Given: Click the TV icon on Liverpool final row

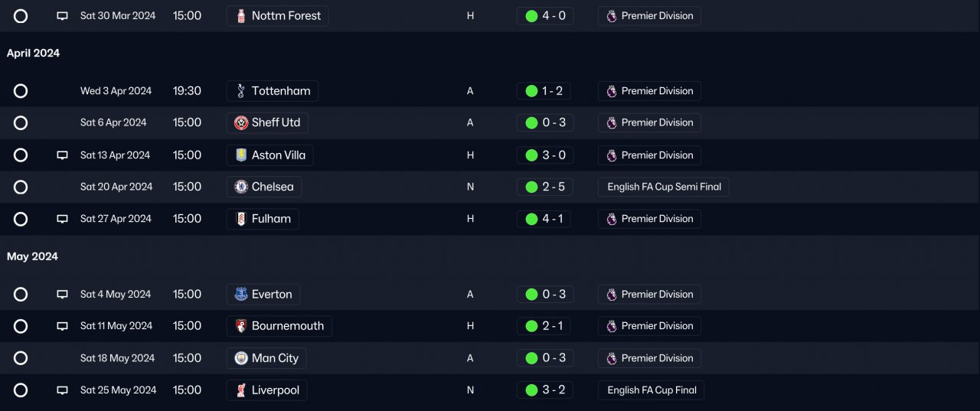Looking at the screenshot, I should pos(63,390).
